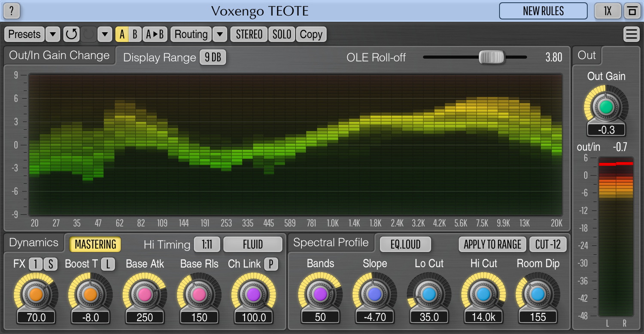This screenshot has width=644, height=334.
Task: Click the green Out Gain knob
Action: point(606,107)
